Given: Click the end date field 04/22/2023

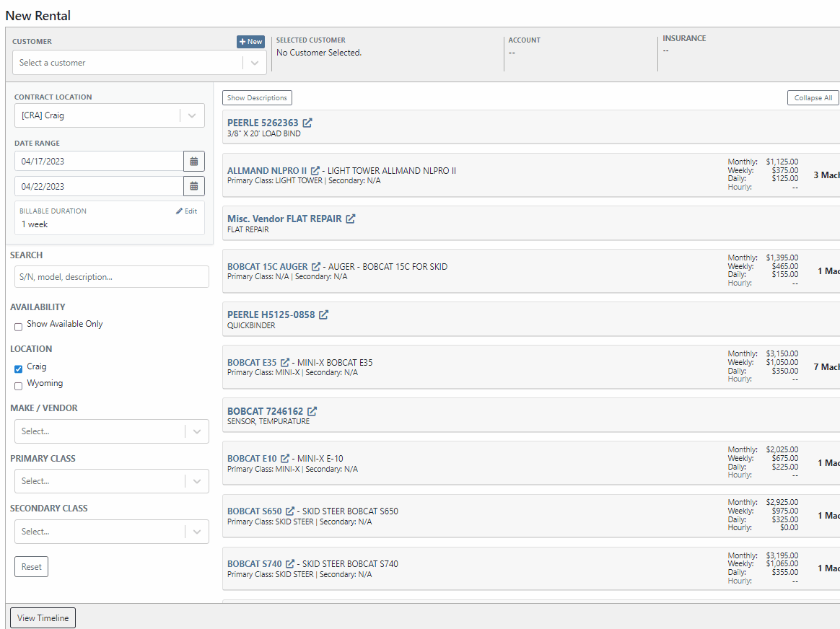Looking at the screenshot, I should click(x=99, y=186).
